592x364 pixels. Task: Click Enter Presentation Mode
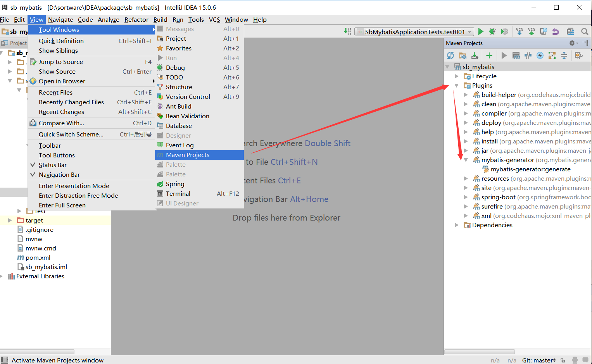[91, 186]
